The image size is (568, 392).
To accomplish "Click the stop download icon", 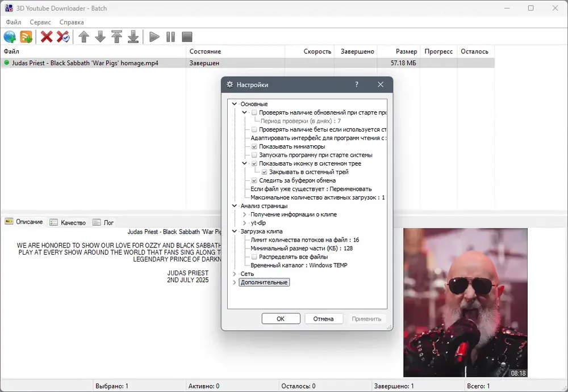I will click(187, 37).
